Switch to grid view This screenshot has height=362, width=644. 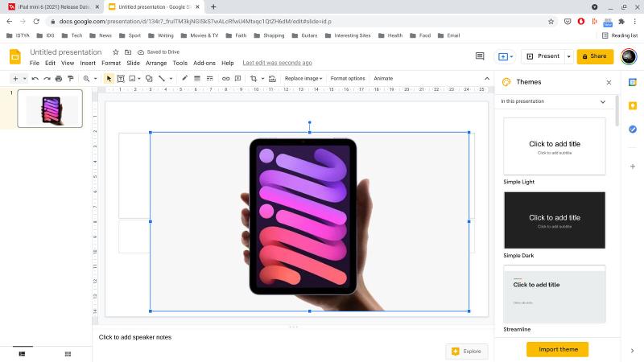tap(68, 354)
